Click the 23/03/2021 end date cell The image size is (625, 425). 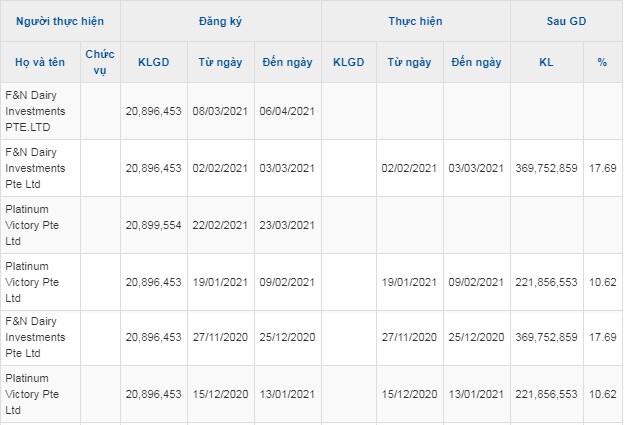(x=287, y=225)
